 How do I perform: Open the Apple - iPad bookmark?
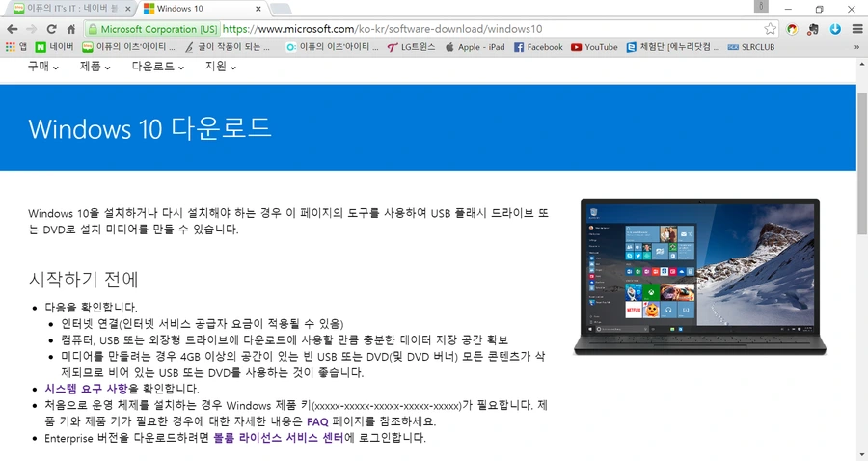[x=475, y=47]
